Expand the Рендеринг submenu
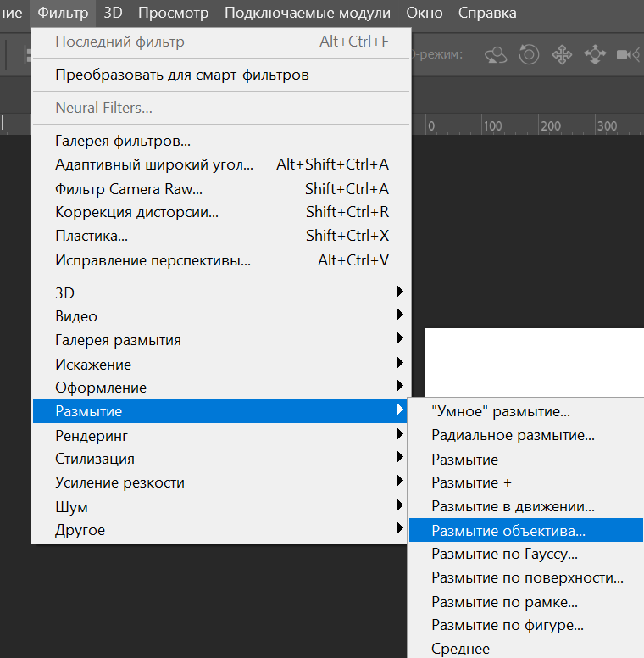The image size is (644, 658). pyautogui.click(x=221, y=436)
